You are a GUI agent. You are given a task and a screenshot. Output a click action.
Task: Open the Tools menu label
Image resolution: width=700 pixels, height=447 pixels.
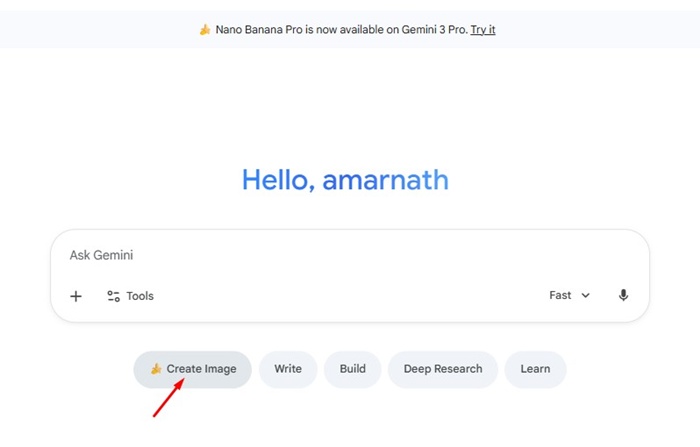(x=140, y=296)
